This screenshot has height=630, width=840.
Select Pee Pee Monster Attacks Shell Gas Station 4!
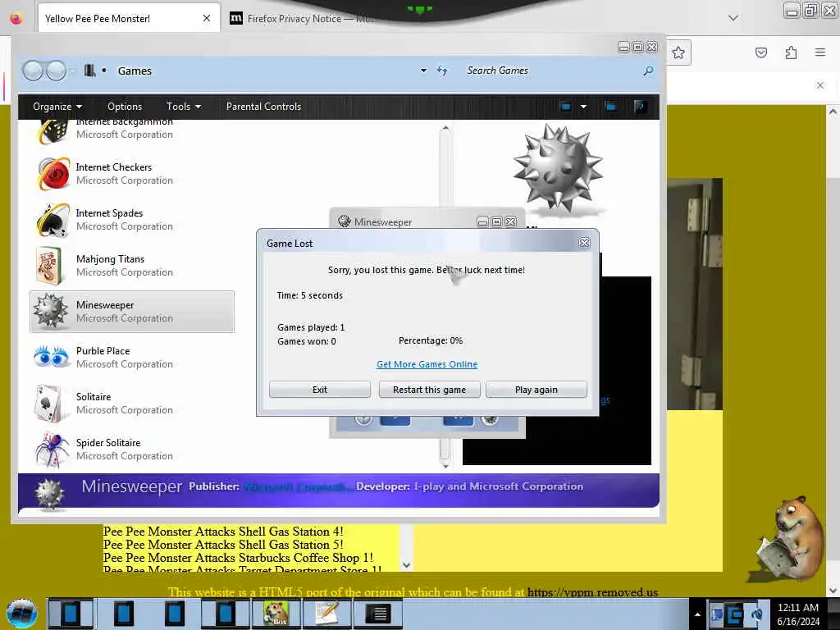pos(223,532)
